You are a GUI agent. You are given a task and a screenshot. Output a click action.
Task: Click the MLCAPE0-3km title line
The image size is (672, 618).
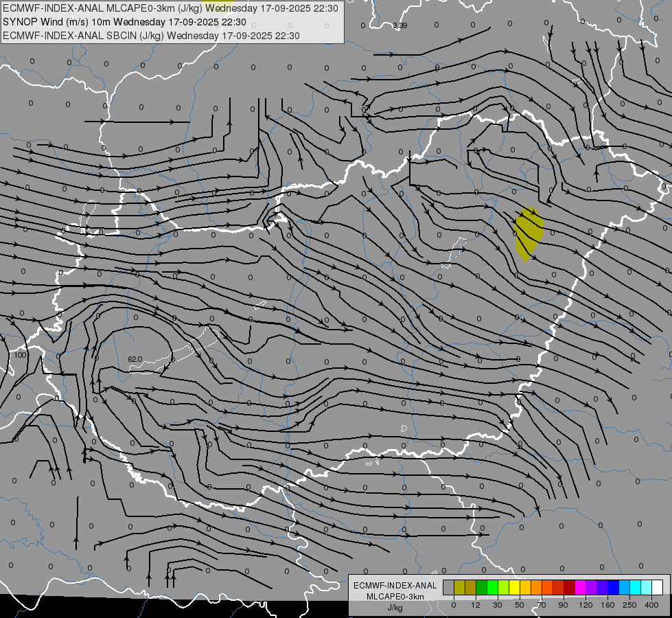[x=170, y=8]
